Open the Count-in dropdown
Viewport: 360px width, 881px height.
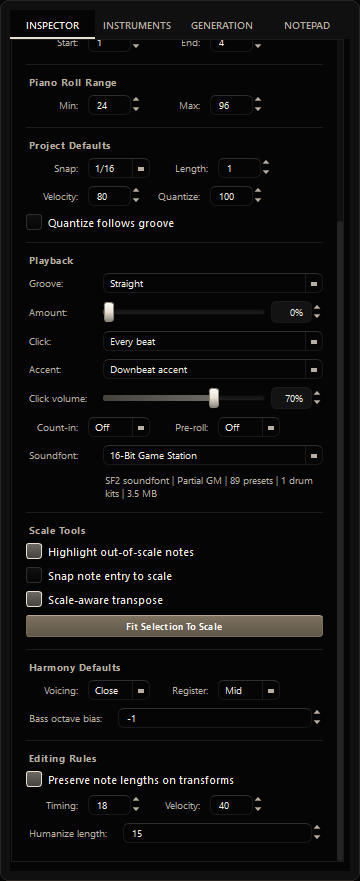tap(119, 427)
